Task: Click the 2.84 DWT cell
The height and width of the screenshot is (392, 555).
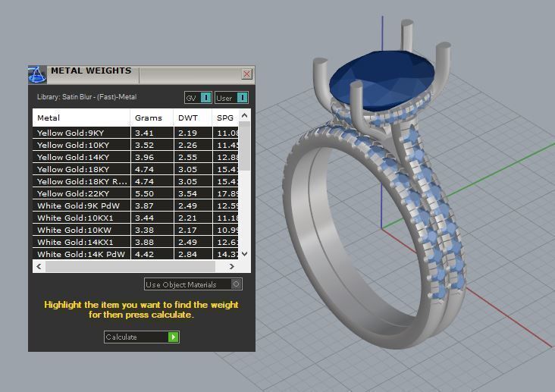Action: 193,254
